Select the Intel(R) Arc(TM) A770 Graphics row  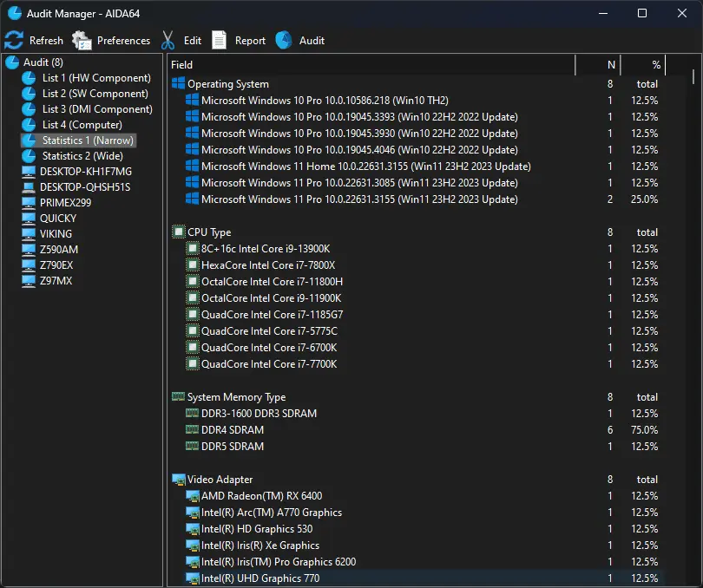(415, 513)
